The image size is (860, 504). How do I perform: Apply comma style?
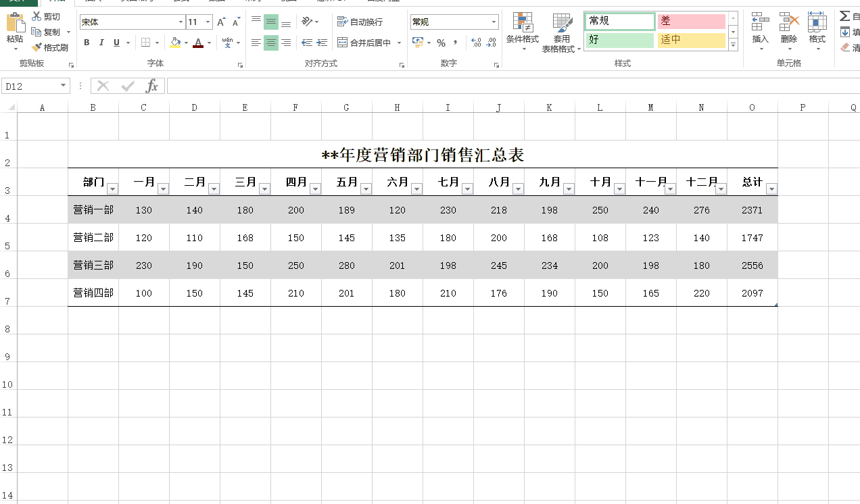coord(456,43)
